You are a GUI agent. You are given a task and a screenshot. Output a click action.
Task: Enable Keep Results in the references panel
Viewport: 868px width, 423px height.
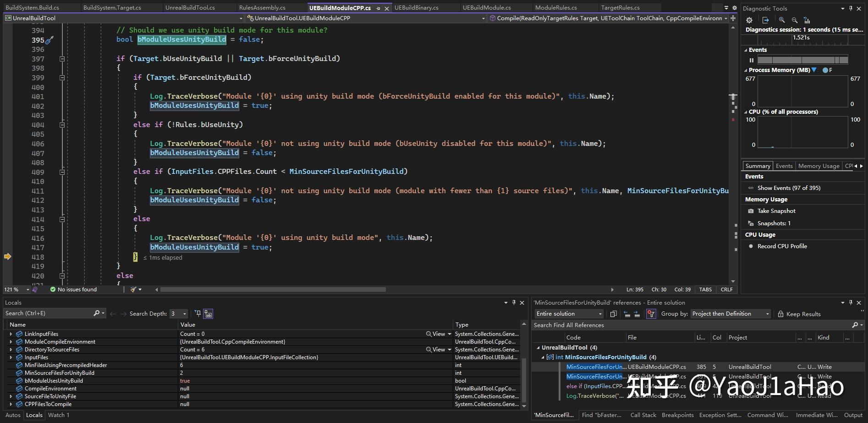[x=799, y=314]
